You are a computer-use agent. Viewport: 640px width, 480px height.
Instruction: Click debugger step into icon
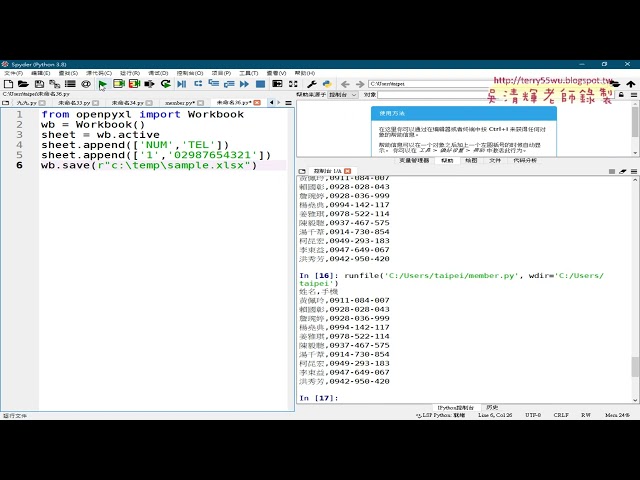tap(213, 84)
